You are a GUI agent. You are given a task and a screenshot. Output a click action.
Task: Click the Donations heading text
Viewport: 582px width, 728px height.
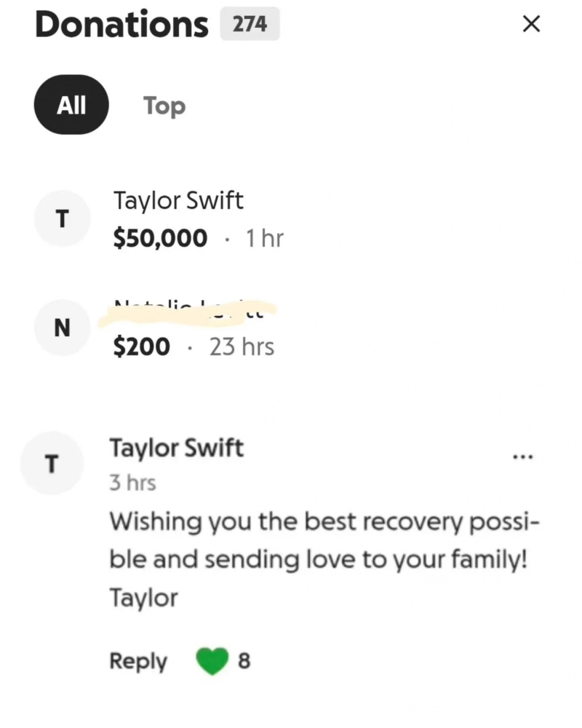click(121, 24)
